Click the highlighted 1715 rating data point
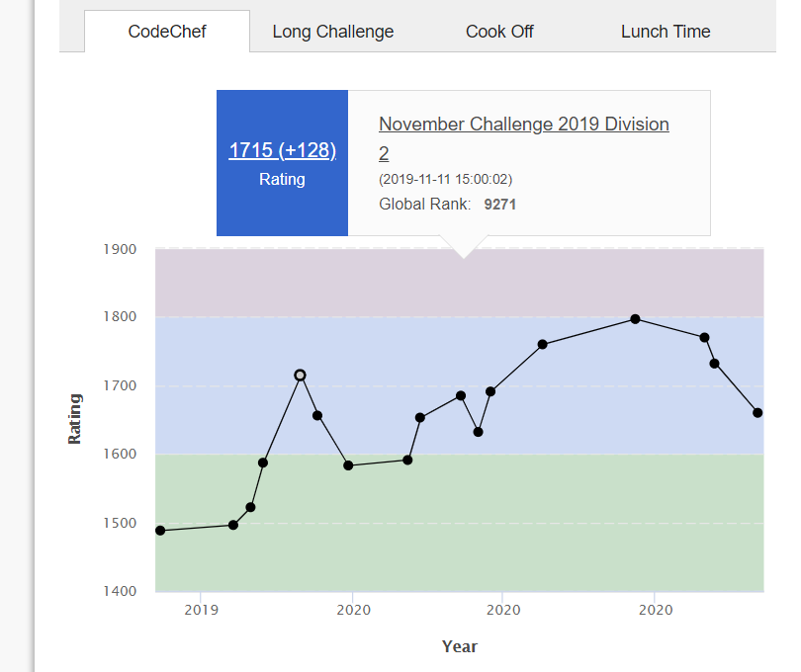The image size is (801, 672). point(300,376)
